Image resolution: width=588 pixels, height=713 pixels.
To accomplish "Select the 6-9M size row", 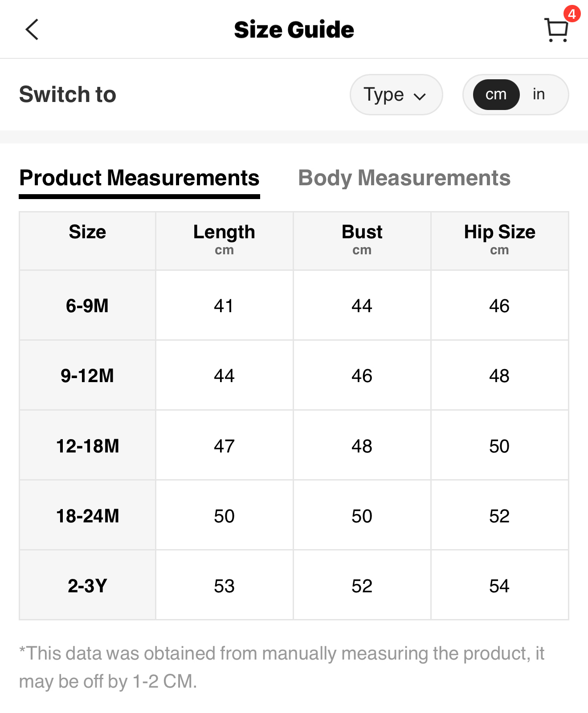I will (87, 306).
